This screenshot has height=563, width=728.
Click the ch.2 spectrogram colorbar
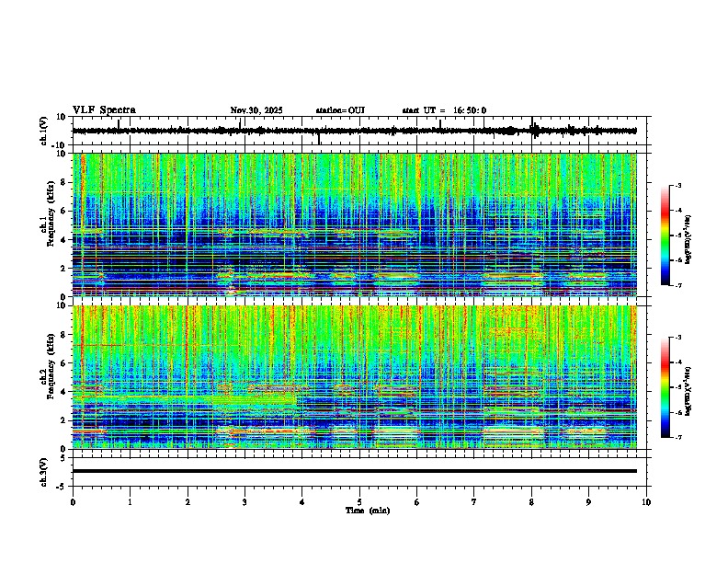(x=665, y=387)
